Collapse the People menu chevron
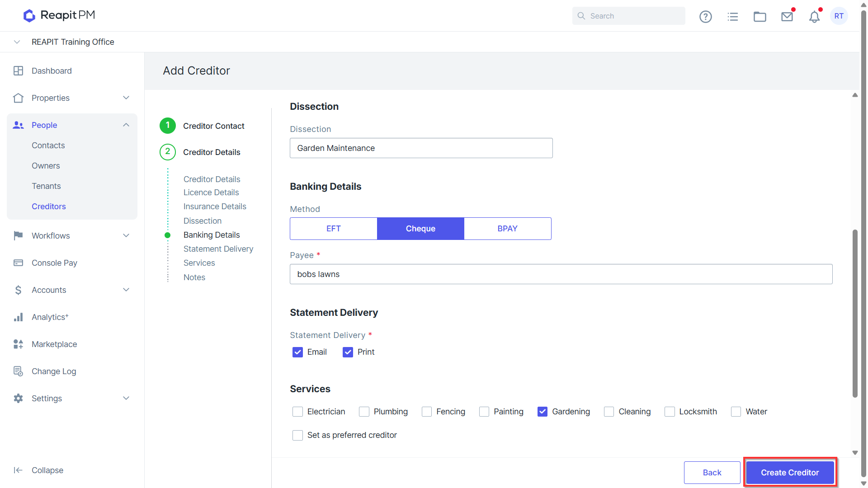The width and height of the screenshot is (868, 488). click(126, 125)
